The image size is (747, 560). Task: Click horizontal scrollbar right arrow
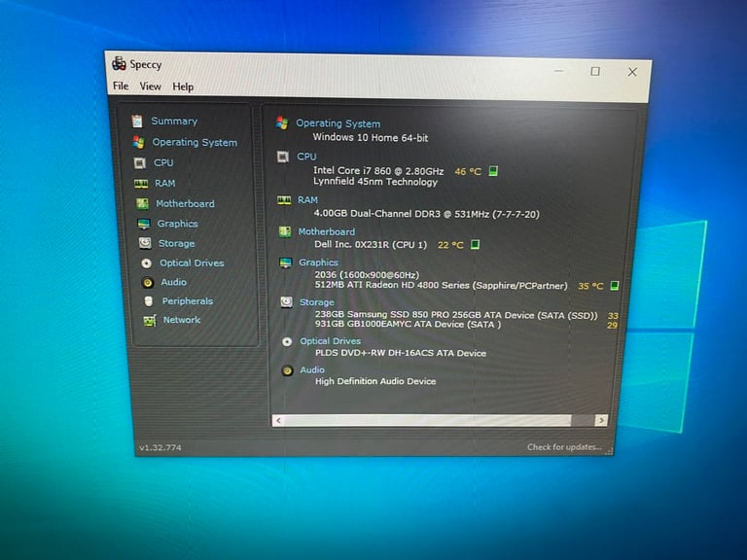(x=601, y=420)
